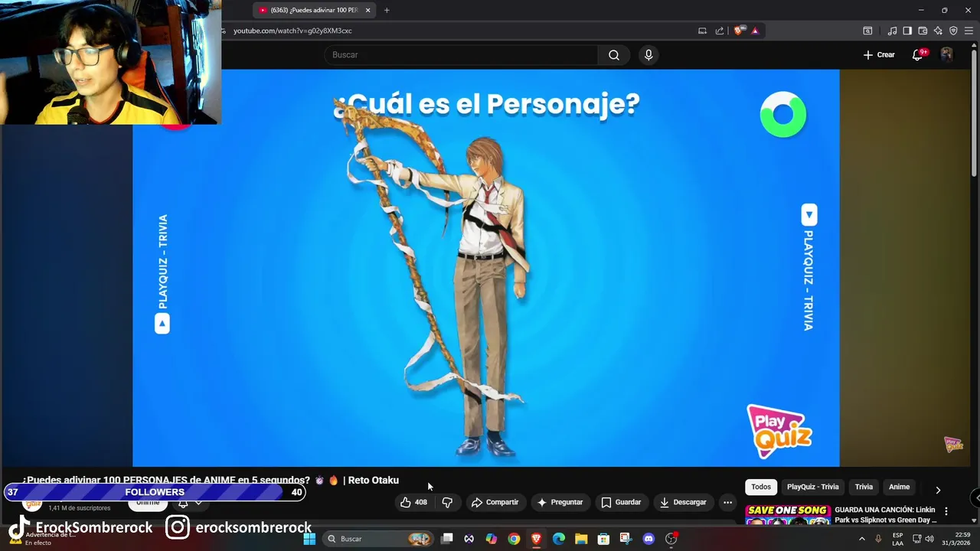This screenshot has height=551, width=980.
Task: Show more filter chips with right arrow
Action: click(x=938, y=490)
